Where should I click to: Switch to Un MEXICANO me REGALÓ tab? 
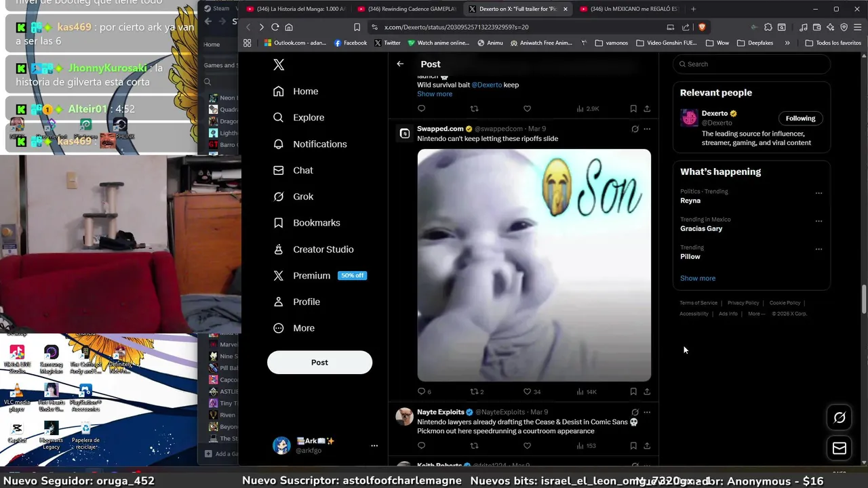[629, 9]
